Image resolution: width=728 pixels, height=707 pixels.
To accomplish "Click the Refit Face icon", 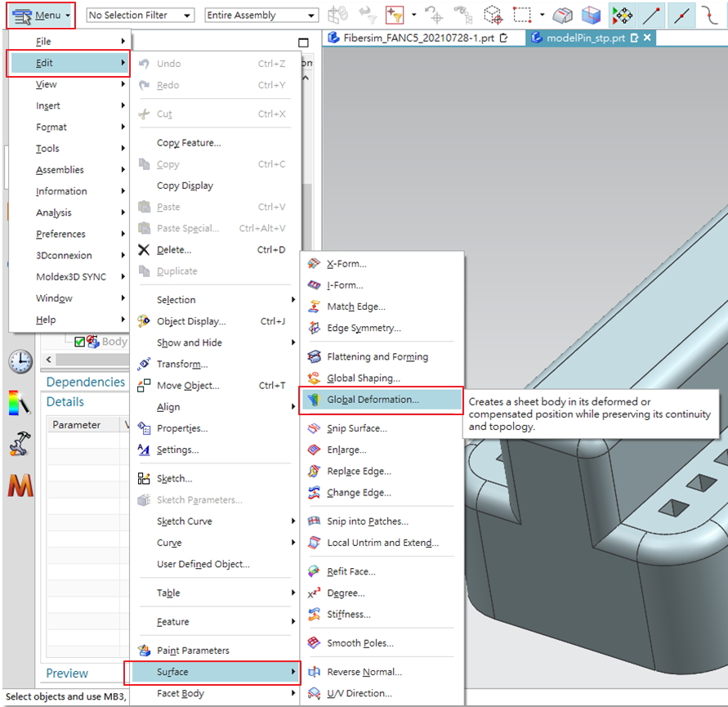I will (x=314, y=571).
